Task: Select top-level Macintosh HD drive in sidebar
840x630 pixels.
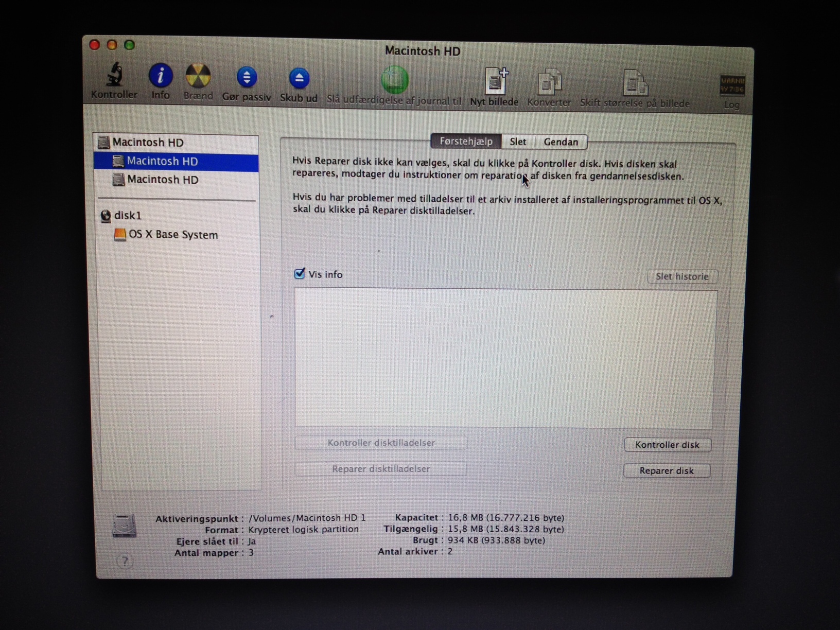Action: (176, 143)
